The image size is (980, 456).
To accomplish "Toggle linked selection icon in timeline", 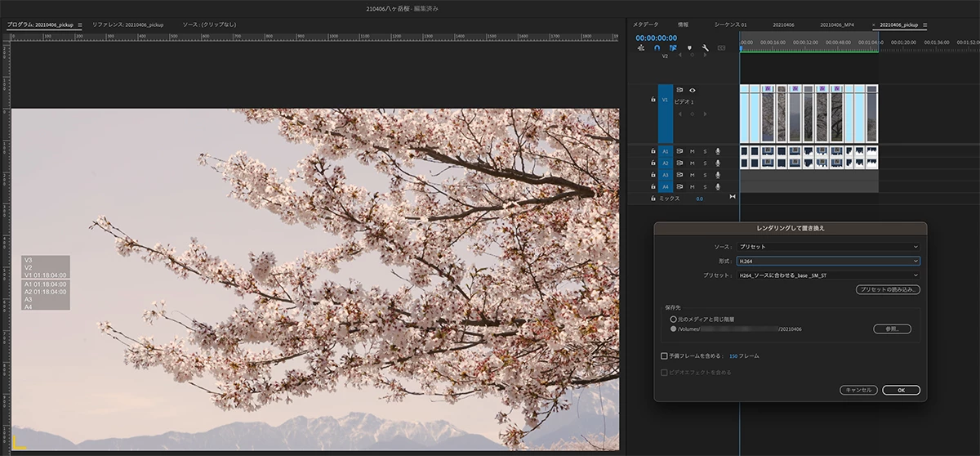I will coord(673,48).
